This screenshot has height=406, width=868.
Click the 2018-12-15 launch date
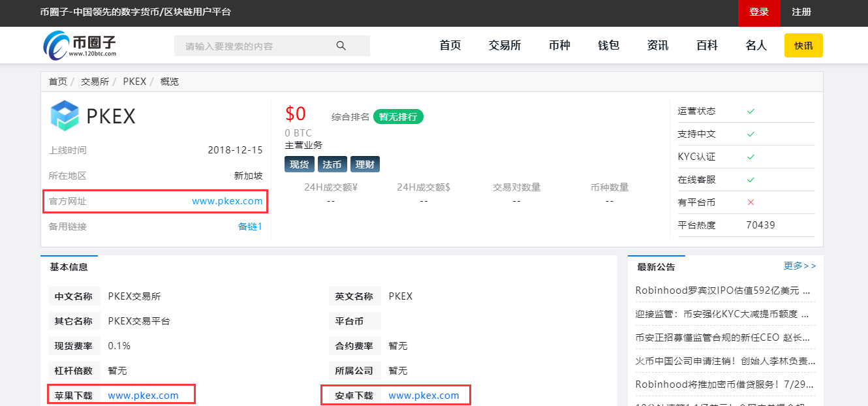click(x=235, y=150)
